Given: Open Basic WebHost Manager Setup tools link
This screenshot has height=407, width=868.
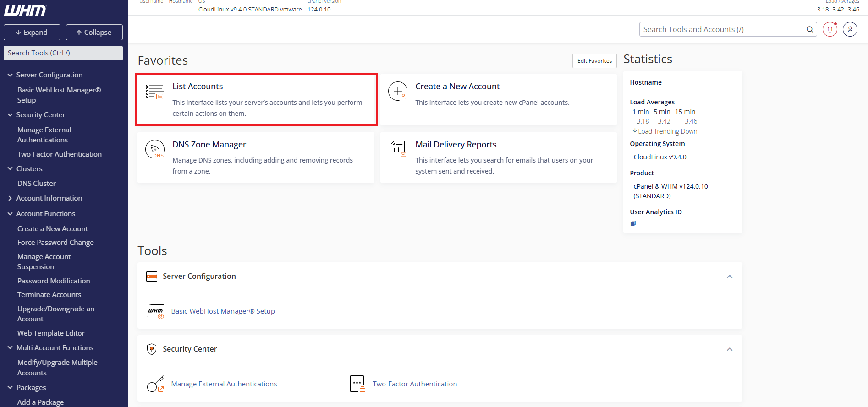Looking at the screenshot, I should 223,311.
